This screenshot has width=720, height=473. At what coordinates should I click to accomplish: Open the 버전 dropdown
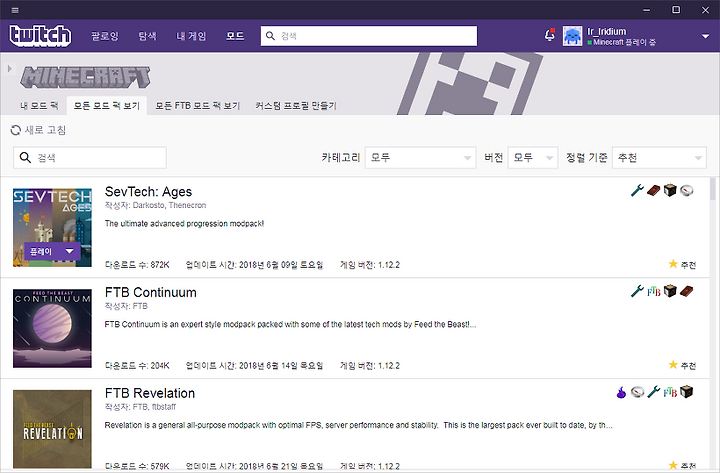tap(533, 158)
